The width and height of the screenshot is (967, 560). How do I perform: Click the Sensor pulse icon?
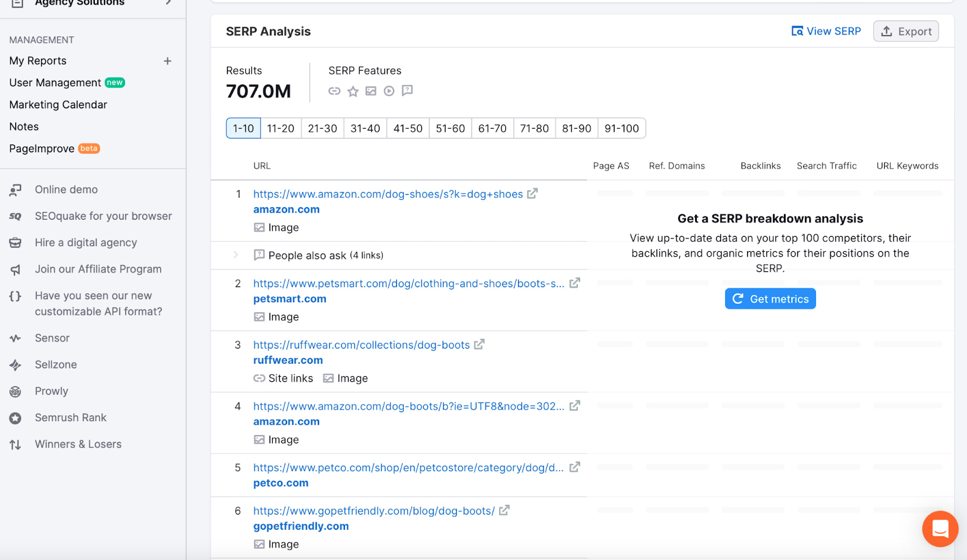(x=16, y=338)
